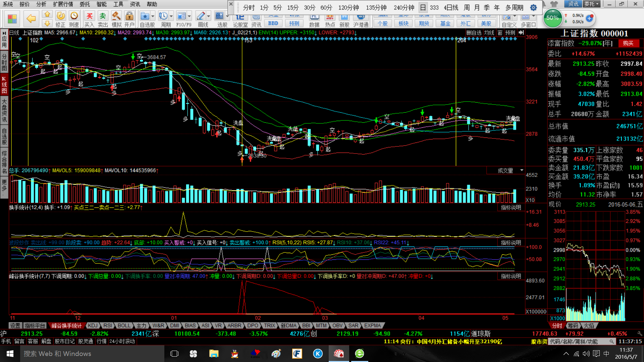
Task: Go back with the orange left arrow
Action: tap(31, 19)
